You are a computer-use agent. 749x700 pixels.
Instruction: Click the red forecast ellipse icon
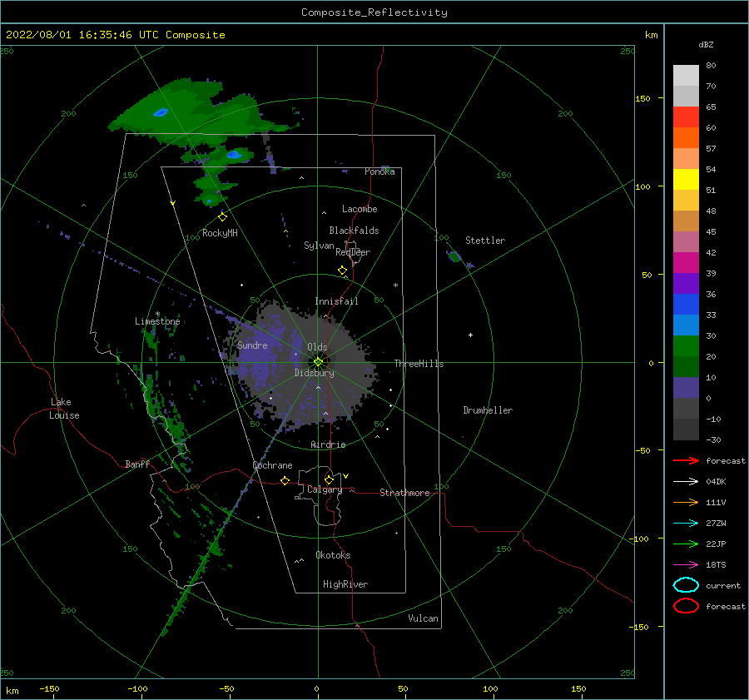tap(686, 606)
